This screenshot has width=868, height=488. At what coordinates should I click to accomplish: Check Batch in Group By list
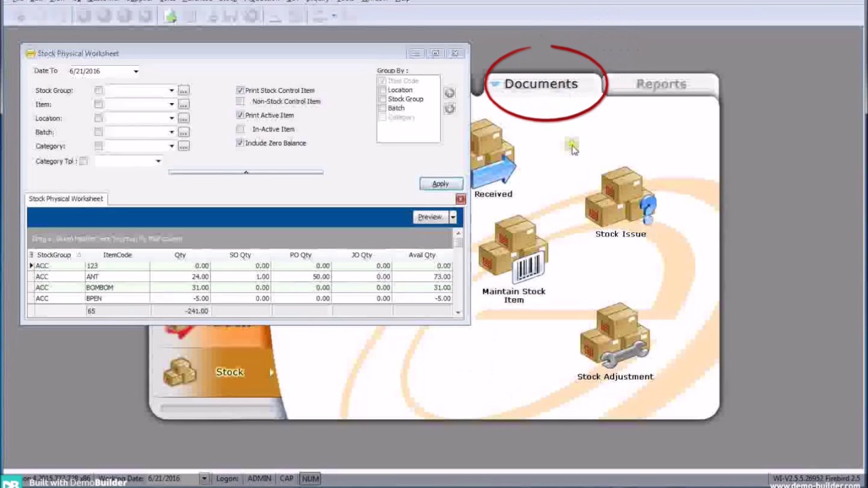383,108
